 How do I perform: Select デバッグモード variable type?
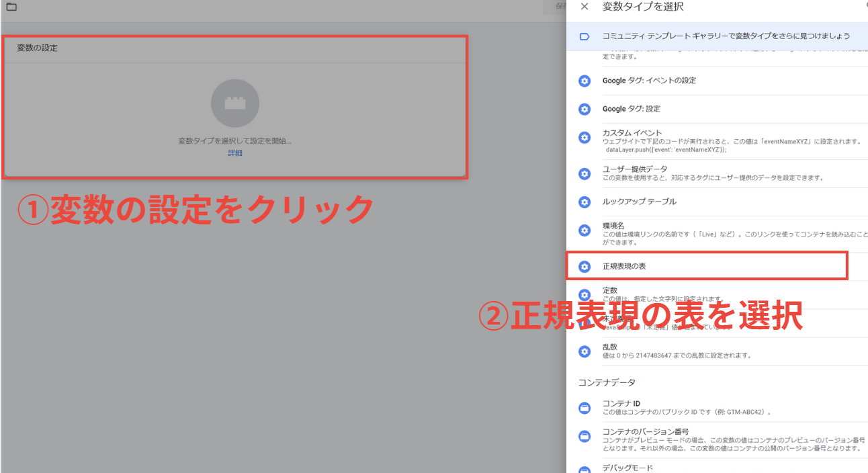click(x=717, y=467)
